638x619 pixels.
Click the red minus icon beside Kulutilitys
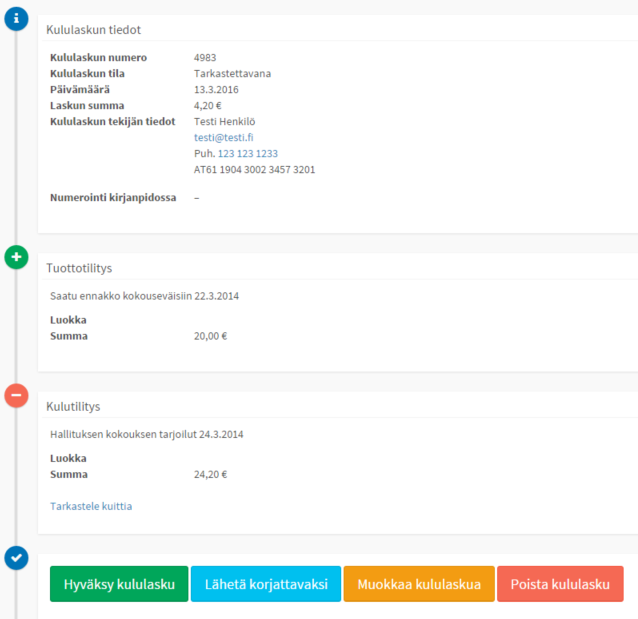[x=16, y=396]
